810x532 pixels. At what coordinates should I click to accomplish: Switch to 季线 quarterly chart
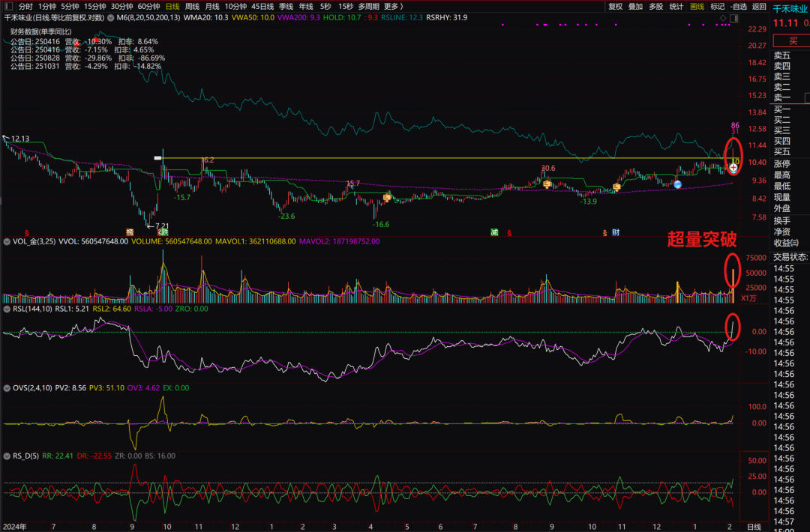(286, 6)
